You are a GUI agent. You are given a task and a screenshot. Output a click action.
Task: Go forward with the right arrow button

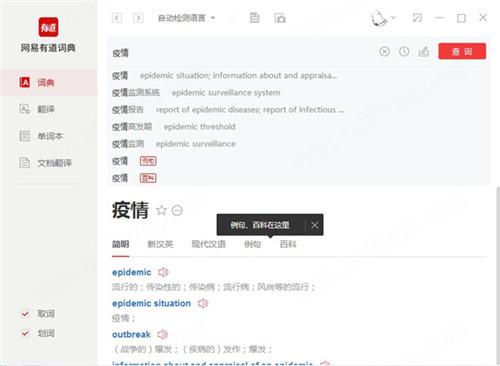tap(138, 18)
